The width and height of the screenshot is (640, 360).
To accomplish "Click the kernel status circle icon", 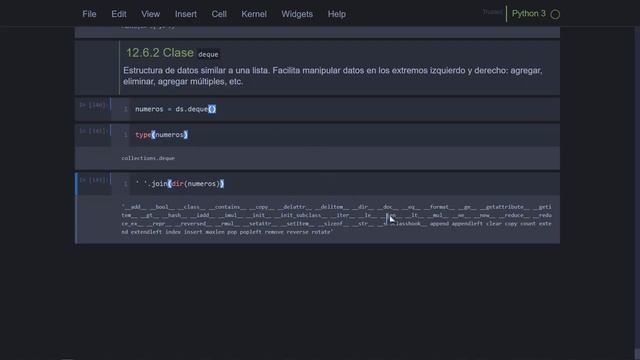I will 555,14.
